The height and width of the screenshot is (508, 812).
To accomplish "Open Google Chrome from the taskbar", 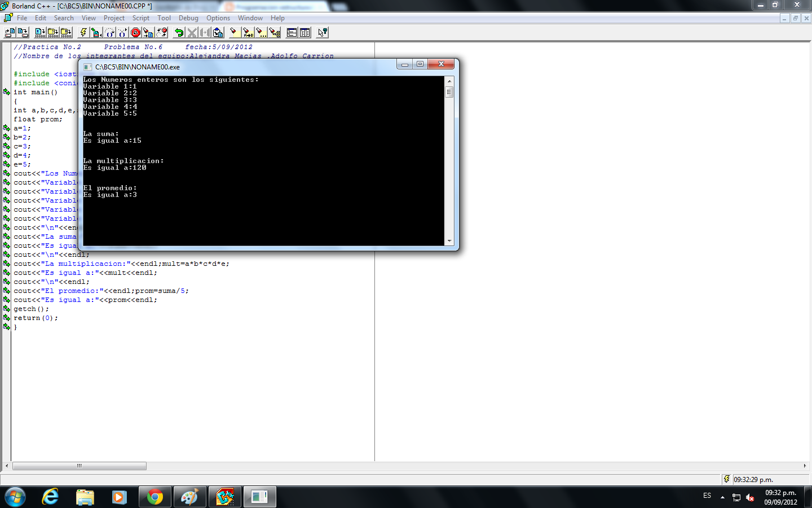I will (x=155, y=497).
